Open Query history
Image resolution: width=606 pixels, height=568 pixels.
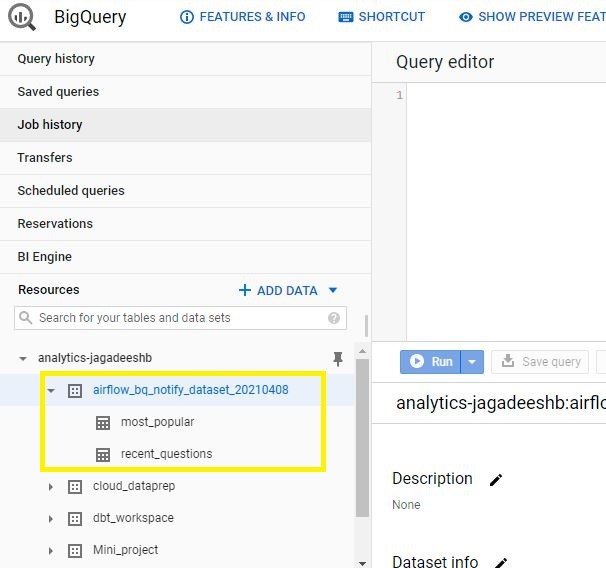pyautogui.click(x=56, y=59)
